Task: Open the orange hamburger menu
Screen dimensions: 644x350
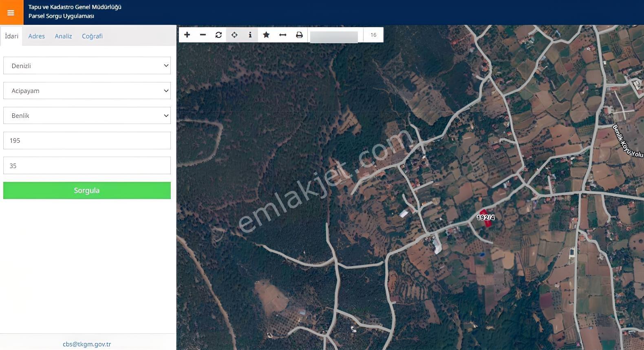Action: tap(11, 12)
